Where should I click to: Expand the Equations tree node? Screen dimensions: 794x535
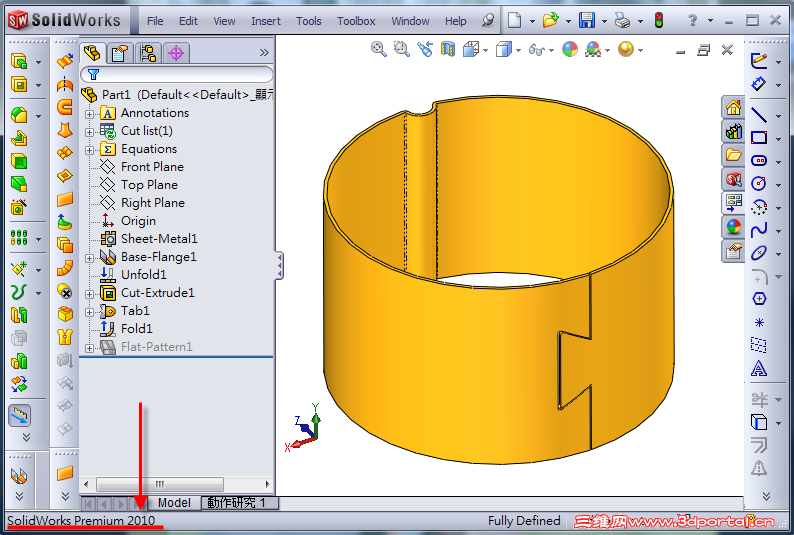tap(89, 150)
